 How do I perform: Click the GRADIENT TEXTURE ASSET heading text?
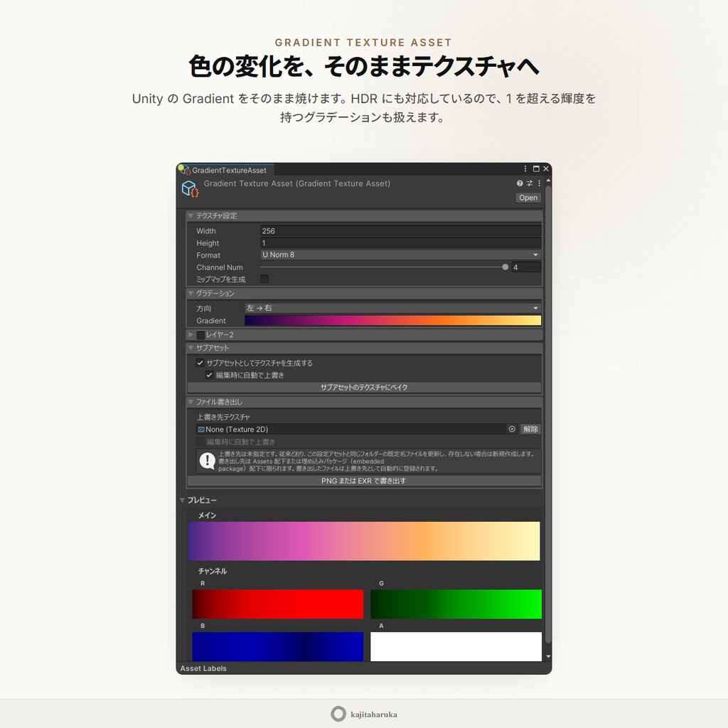(x=363, y=42)
